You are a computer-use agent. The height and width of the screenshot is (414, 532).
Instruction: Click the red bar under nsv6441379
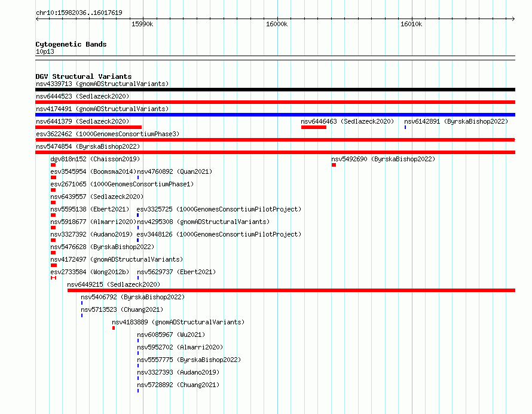88,127
